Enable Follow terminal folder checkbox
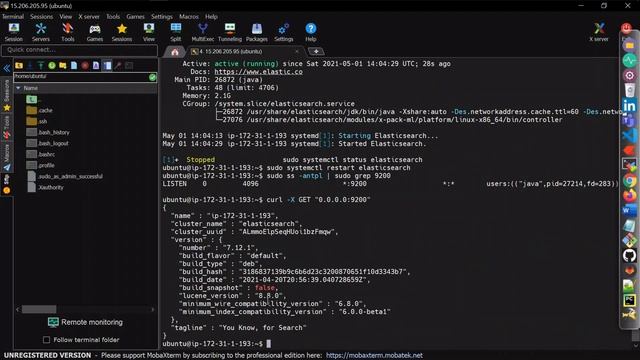Viewport: 640px width, 360px height. pyautogui.click(x=47, y=340)
